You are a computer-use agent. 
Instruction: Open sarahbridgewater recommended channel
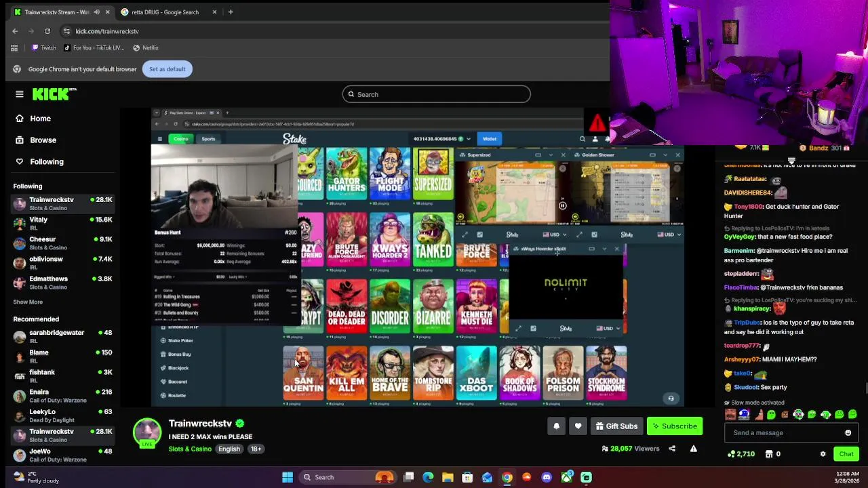pyautogui.click(x=62, y=337)
